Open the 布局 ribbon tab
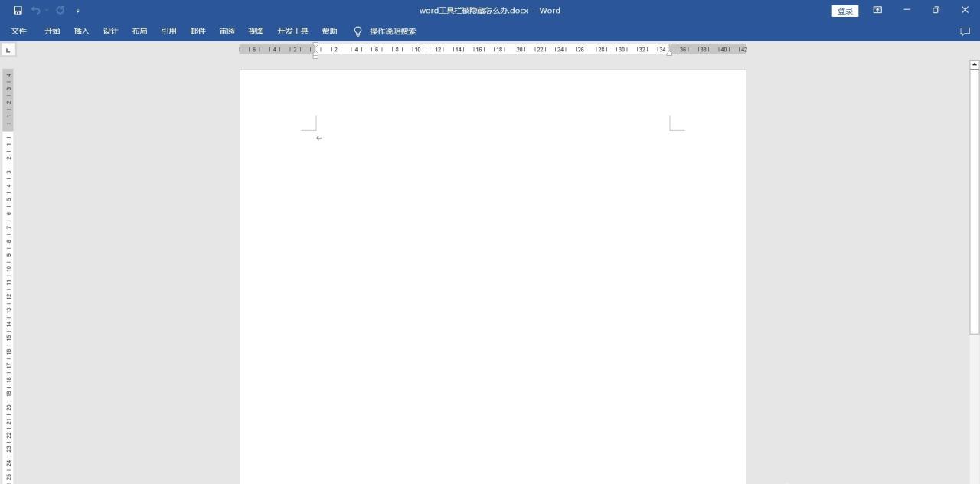The width and height of the screenshot is (980, 484). (x=139, y=31)
